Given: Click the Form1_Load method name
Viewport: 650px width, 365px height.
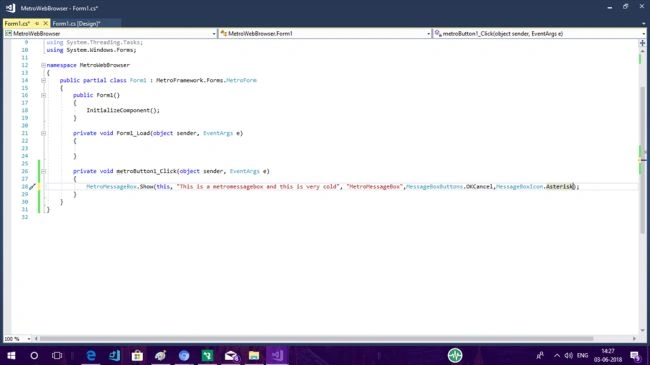Looking at the screenshot, I should tap(133, 133).
